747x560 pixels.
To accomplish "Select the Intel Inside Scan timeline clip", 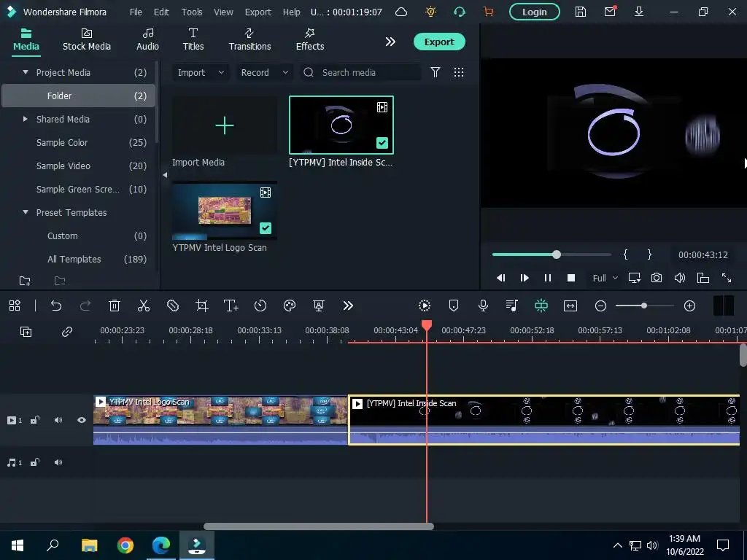I will pyautogui.click(x=544, y=420).
